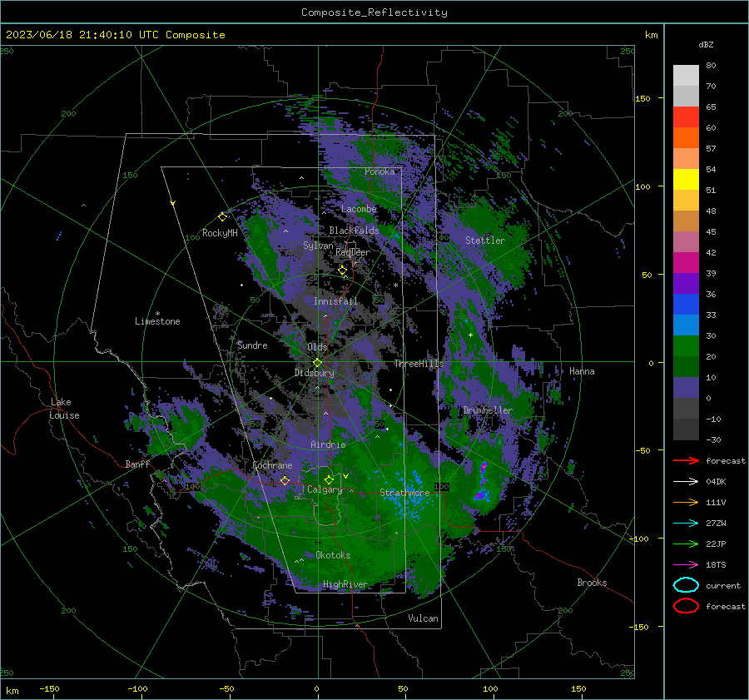Click the slate purple 0–10 dBZ swatch
Image resolution: width=749 pixels, height=700 pixels.
(686, 387)
